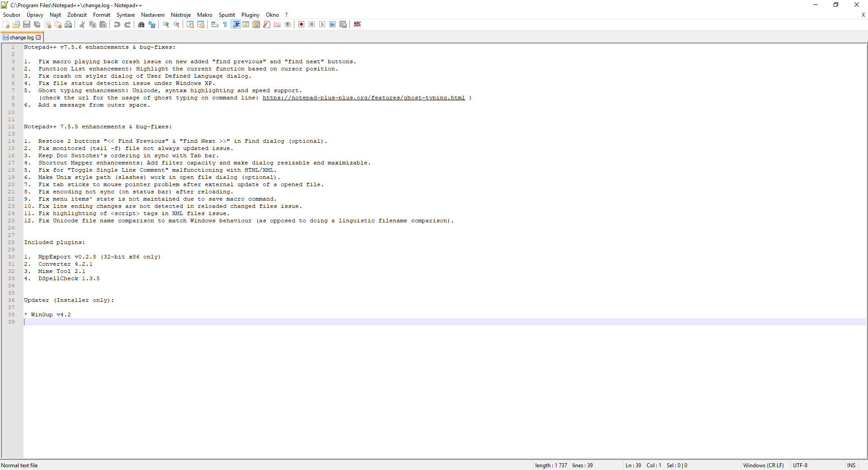The image size is (868, 470).
Task: Open the Syntaxe menu
Action: [x=126, y=15]
